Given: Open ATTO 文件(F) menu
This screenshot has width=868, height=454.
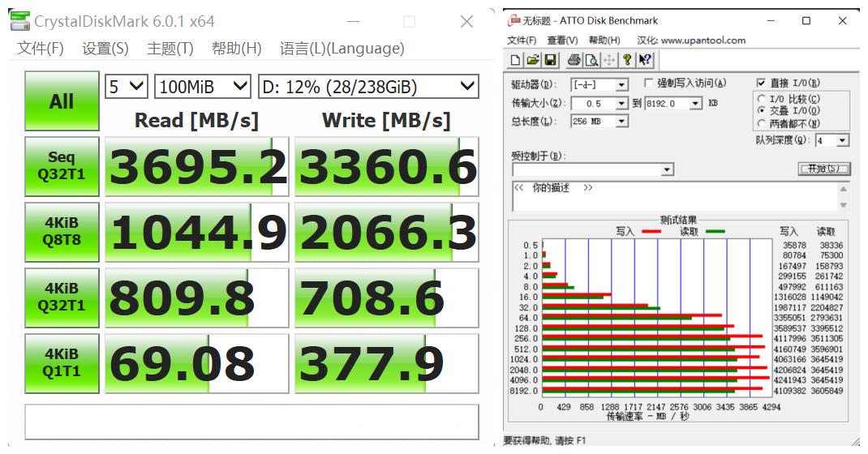Looking at the screenshot, I should (x=522, y=41).
